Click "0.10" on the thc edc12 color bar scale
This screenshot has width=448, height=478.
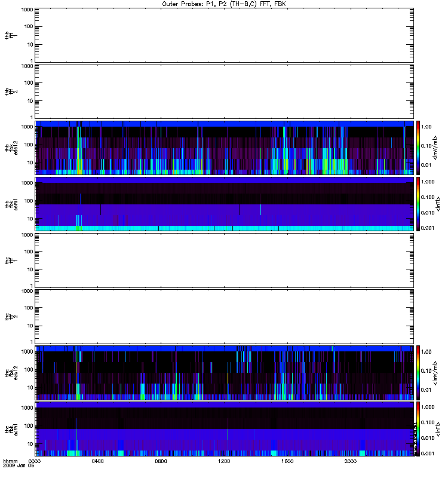coord(426,371)
